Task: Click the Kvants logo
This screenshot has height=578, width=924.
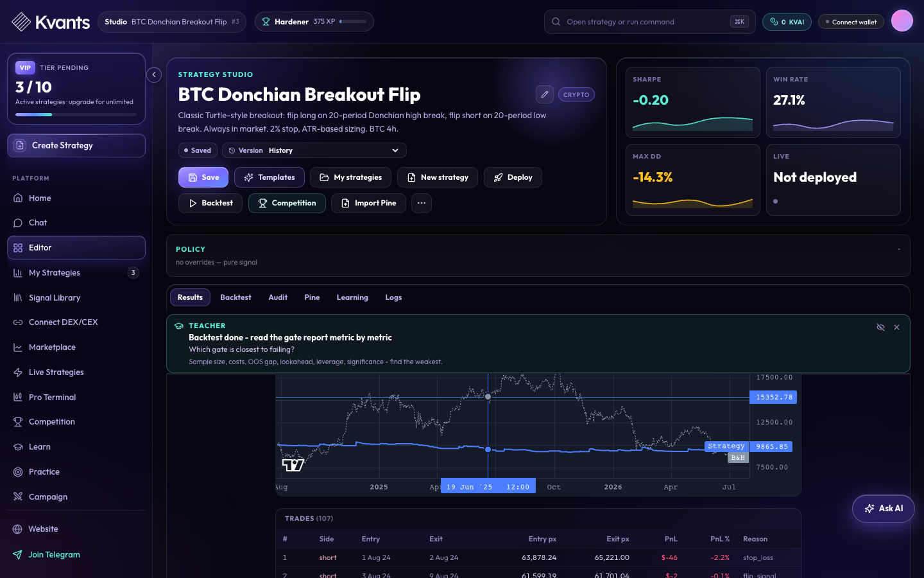Action: pos(51,22)
